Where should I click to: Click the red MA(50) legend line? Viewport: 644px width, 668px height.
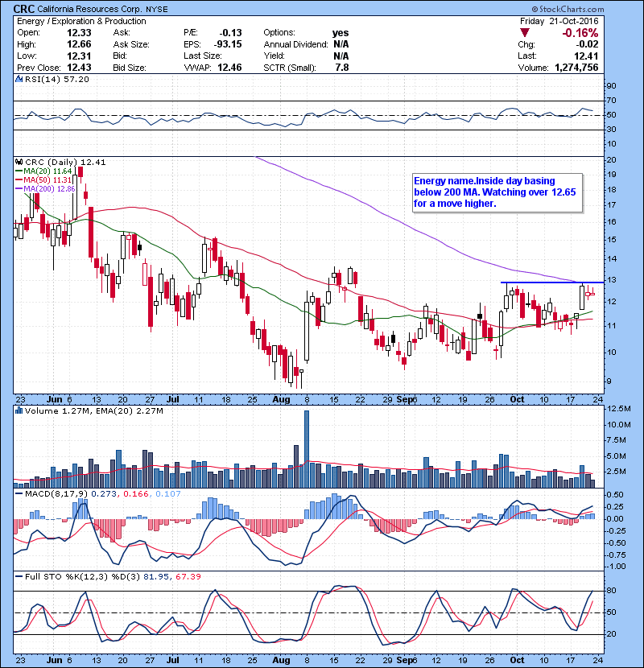(x=19, y=180)
